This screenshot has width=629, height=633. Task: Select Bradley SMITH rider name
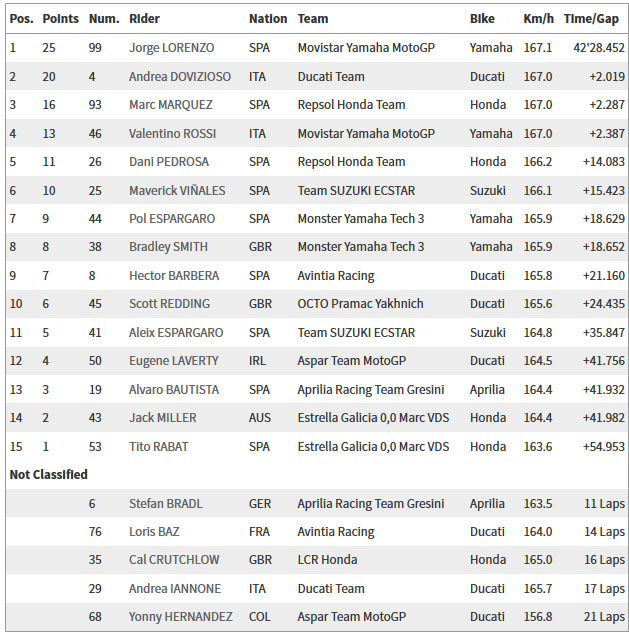[168, 247]
